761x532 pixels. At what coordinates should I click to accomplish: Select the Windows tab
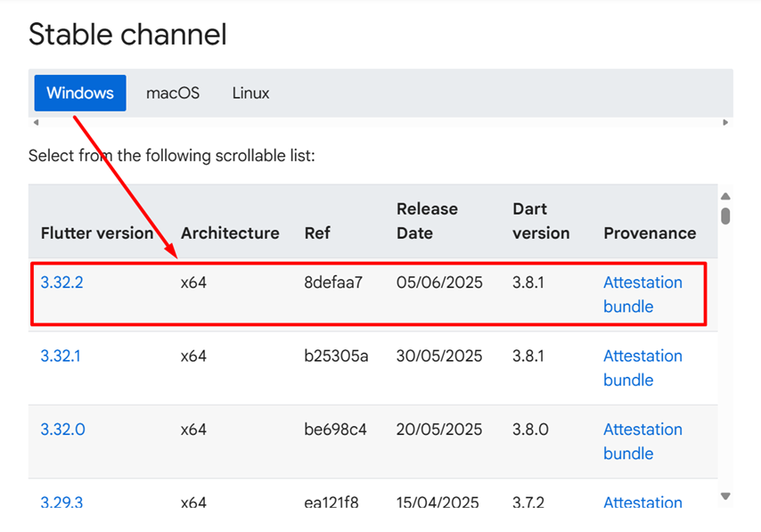coord(80,93)
